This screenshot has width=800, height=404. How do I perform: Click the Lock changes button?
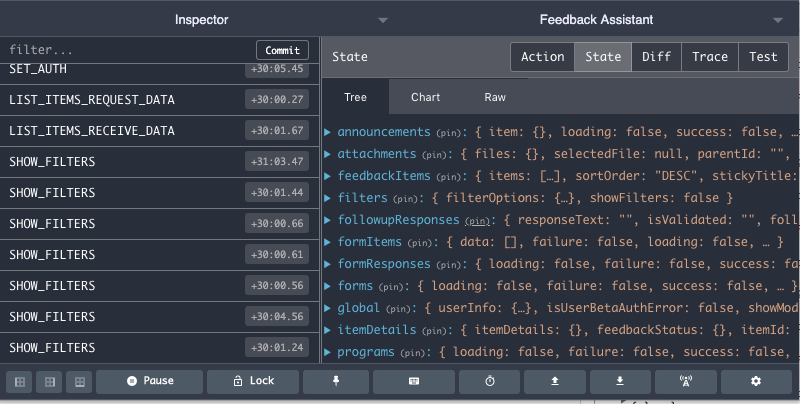253,382
